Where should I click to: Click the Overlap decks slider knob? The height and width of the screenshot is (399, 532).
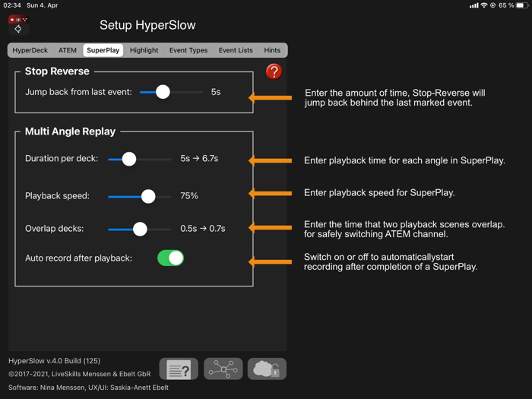(140, 230)
